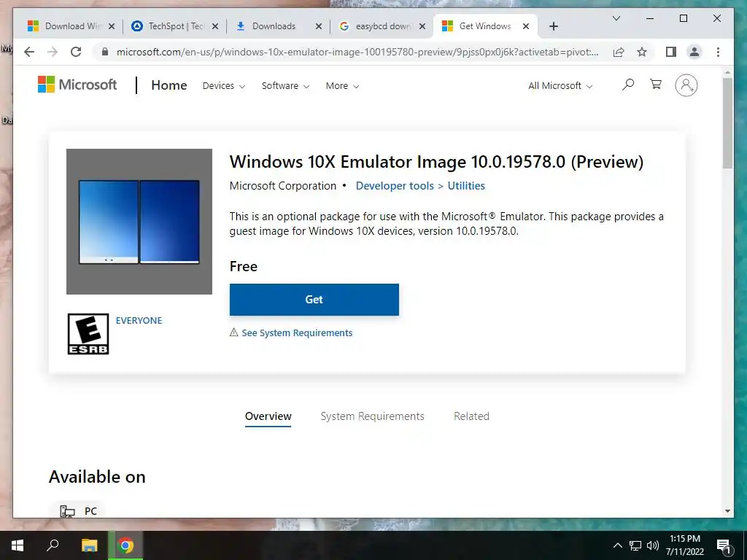Click the PC availability item

[x=79, y=511]
